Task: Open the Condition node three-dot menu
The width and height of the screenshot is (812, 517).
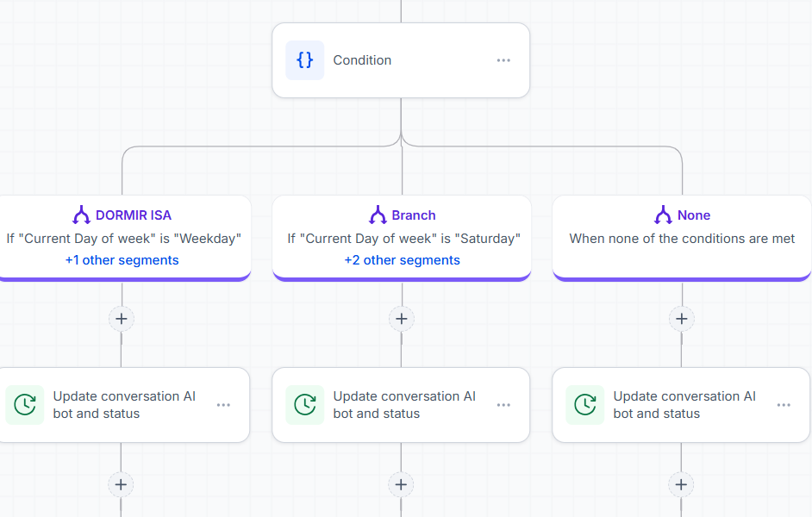Action: click(503, 60)
